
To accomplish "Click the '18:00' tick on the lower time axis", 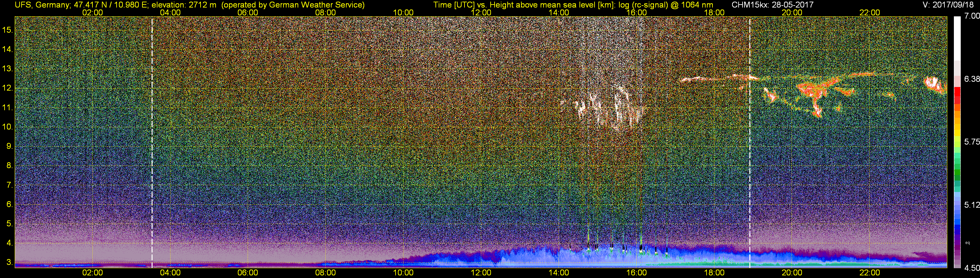I will tap(714, 273).
